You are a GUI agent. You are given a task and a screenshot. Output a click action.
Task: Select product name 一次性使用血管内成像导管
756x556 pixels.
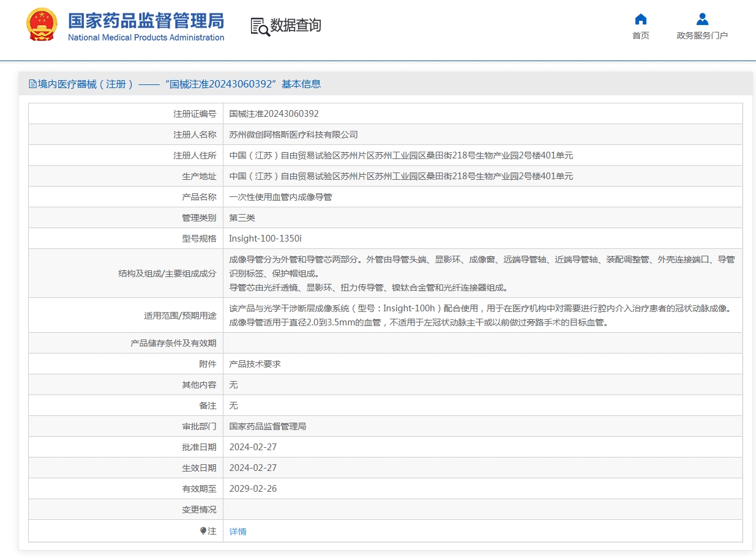pos(280,197)
